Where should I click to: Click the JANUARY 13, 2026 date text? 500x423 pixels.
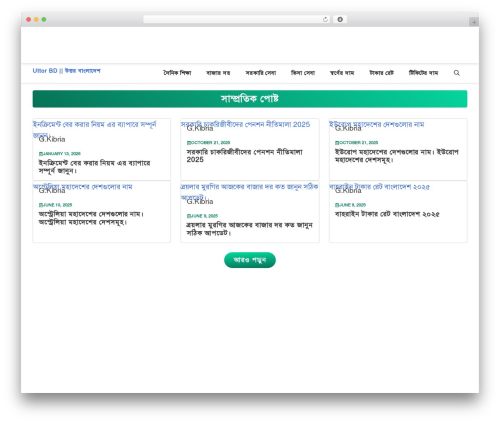coord(62,154)
